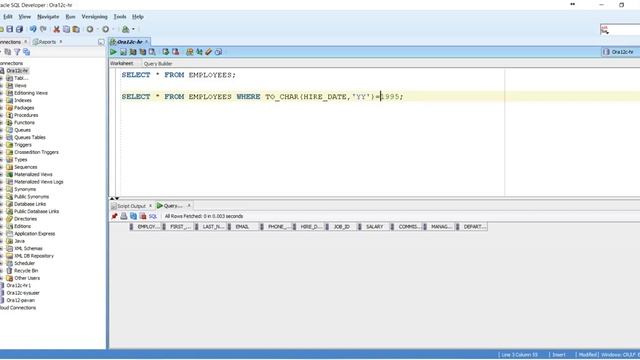Open the SQL Tuning Advisor icon
Screen dimensions: 640x360
152,52
